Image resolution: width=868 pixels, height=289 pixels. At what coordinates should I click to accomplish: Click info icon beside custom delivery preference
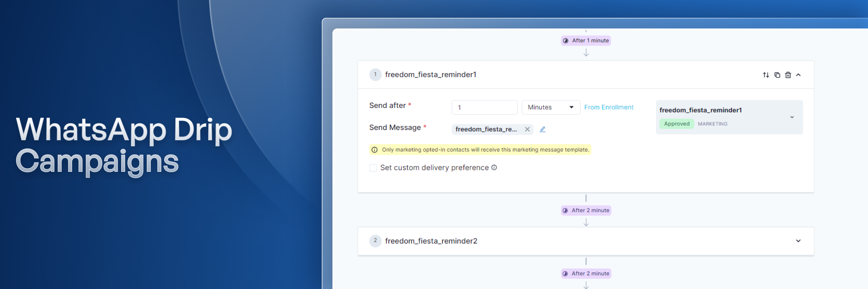[494, 168]
